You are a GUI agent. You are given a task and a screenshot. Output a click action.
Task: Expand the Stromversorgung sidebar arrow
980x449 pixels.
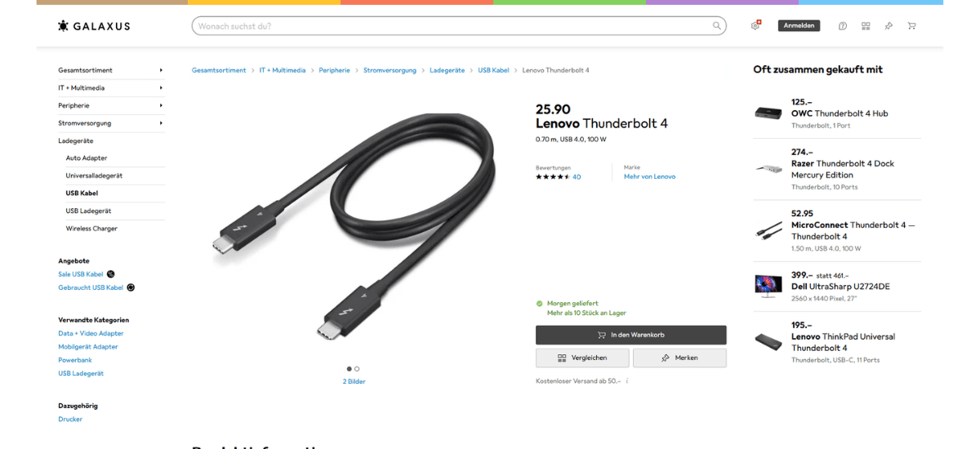(x=161, y=123)
